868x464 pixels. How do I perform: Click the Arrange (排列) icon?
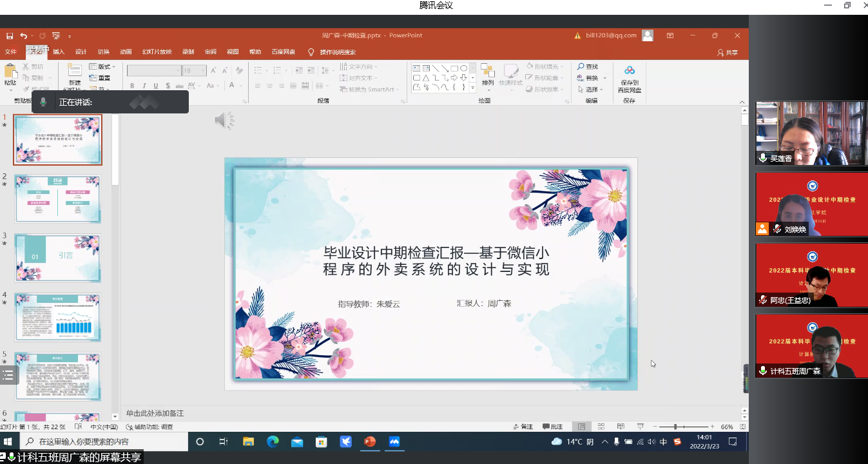tap(488, 72)
